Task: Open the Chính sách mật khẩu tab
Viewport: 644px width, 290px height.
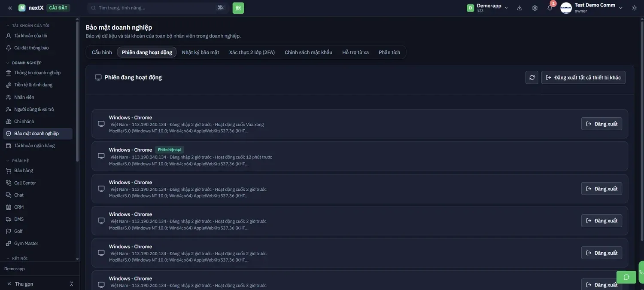Action: [x=308, y=52]
